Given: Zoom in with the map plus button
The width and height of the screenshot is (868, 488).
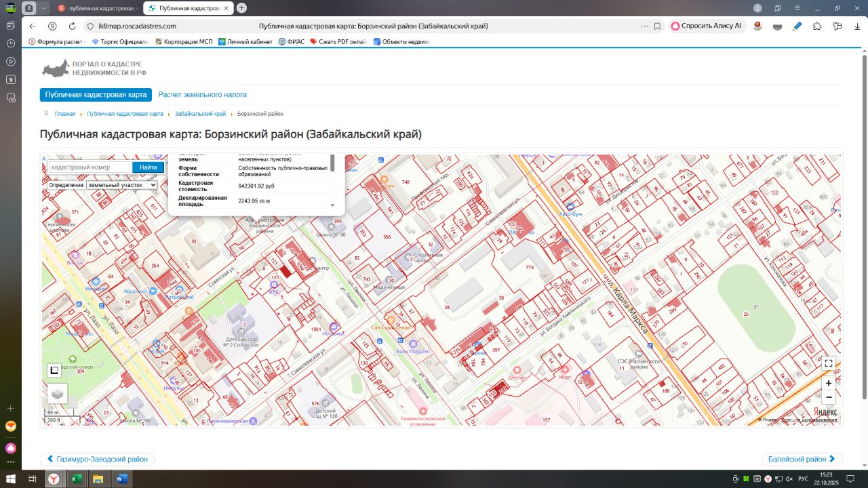Looking at the screenshot, I should point(829,383).
